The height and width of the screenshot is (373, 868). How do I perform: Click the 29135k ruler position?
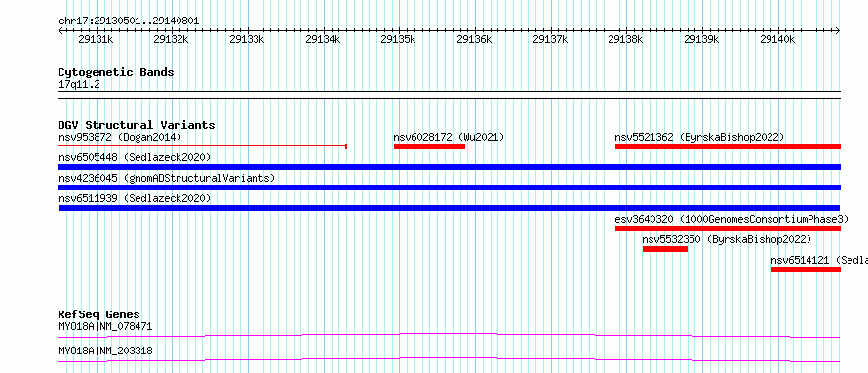(399, 39)
